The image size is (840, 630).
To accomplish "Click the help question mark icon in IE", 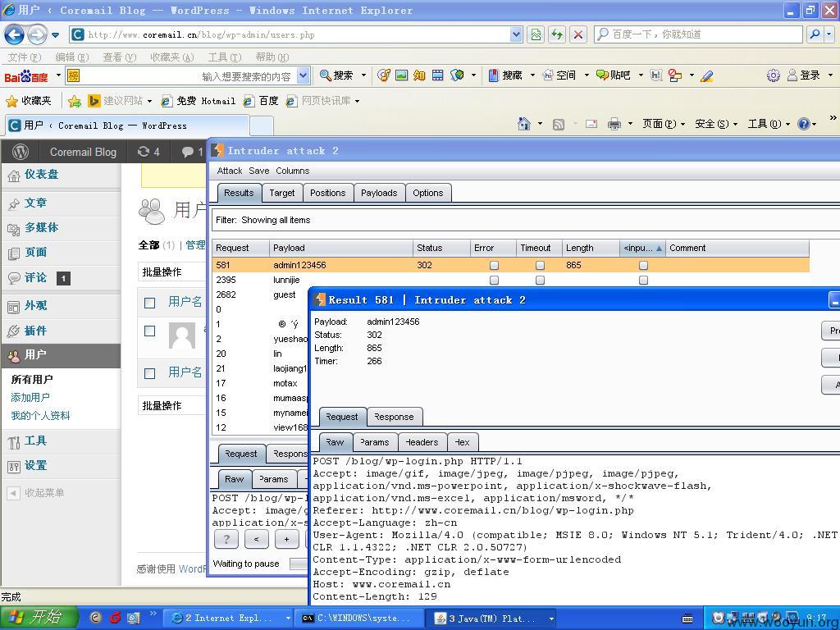I will (x=804, y=125).
